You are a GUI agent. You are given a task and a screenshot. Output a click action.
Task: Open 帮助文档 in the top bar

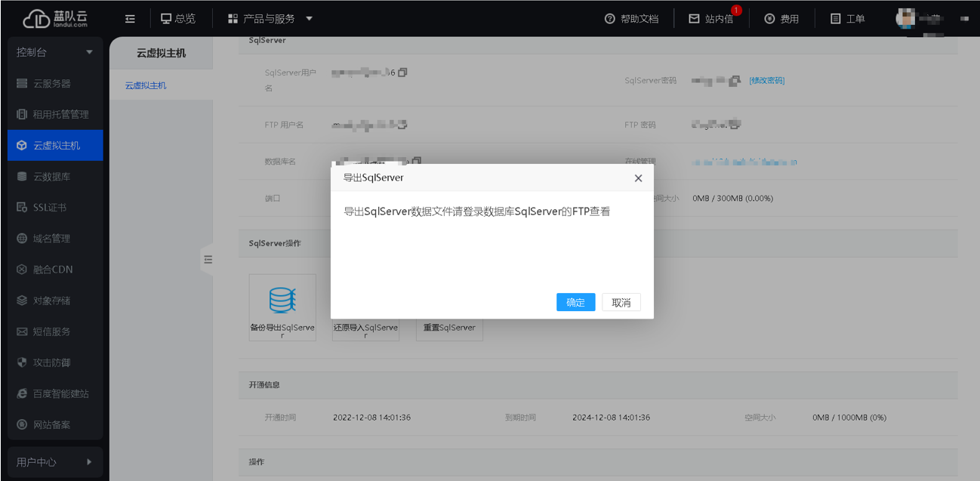click(x=633, y=18)
